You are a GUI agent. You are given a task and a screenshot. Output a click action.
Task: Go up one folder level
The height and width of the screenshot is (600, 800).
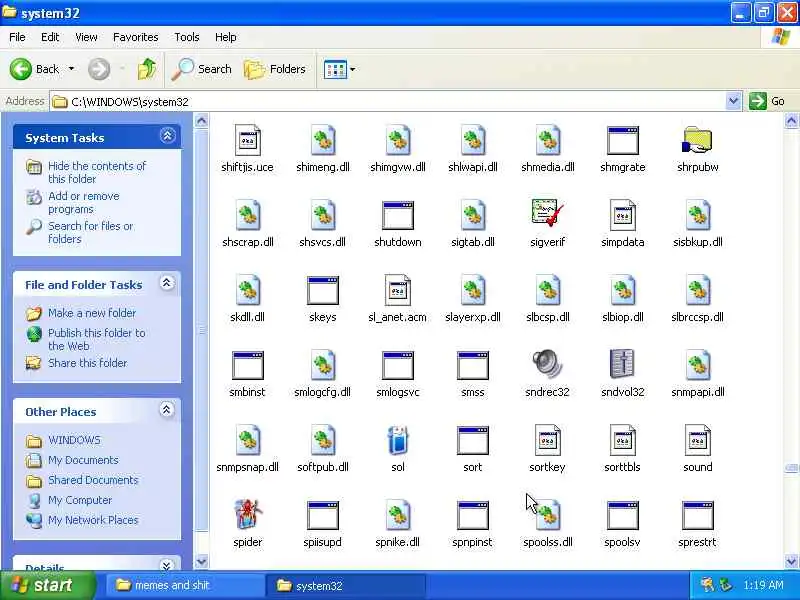tap(146, 69)
